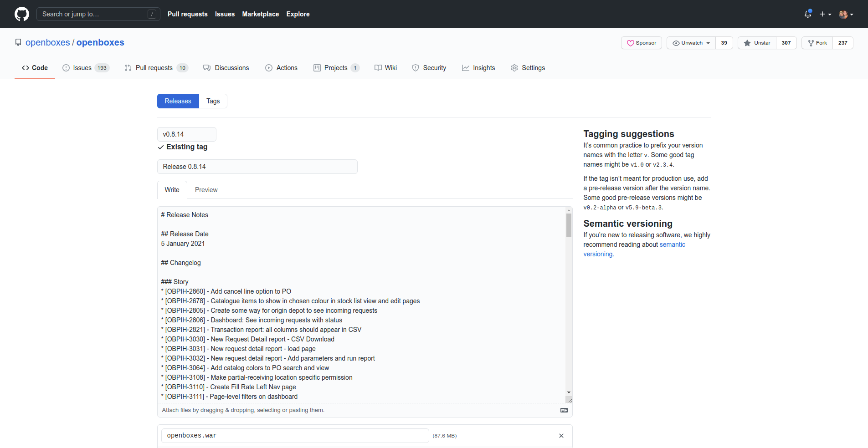Image resolution: width=868 pixels, height=448 pixels.
Task: Click the star icon beside Unstar
Action: pos(747,43)
